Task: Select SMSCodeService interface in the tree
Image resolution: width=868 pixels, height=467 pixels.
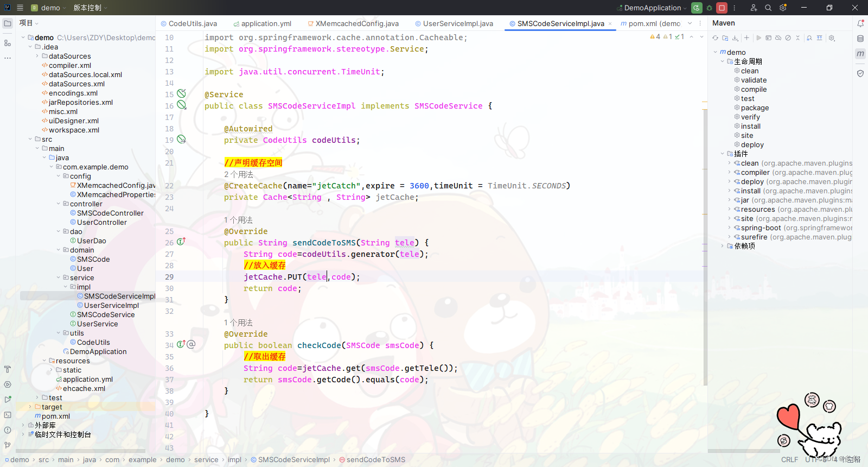Action: [106, 314]
